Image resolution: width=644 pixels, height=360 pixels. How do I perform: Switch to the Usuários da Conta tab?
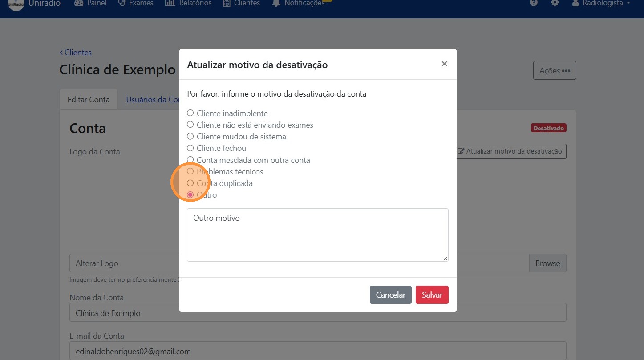[x=154, y=99]
